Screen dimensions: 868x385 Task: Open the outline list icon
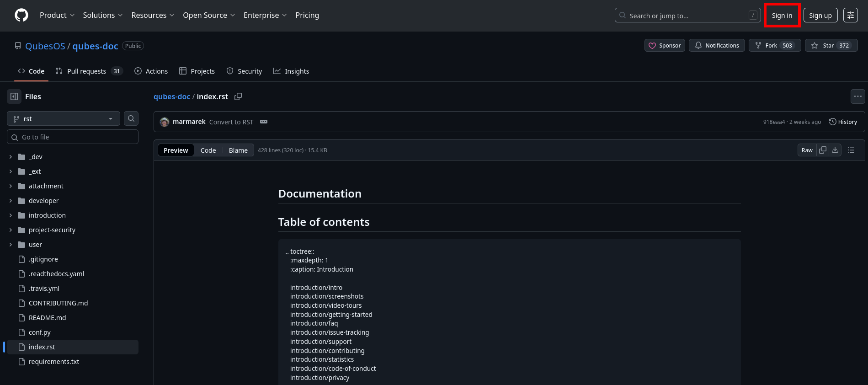tap(851, 150)
